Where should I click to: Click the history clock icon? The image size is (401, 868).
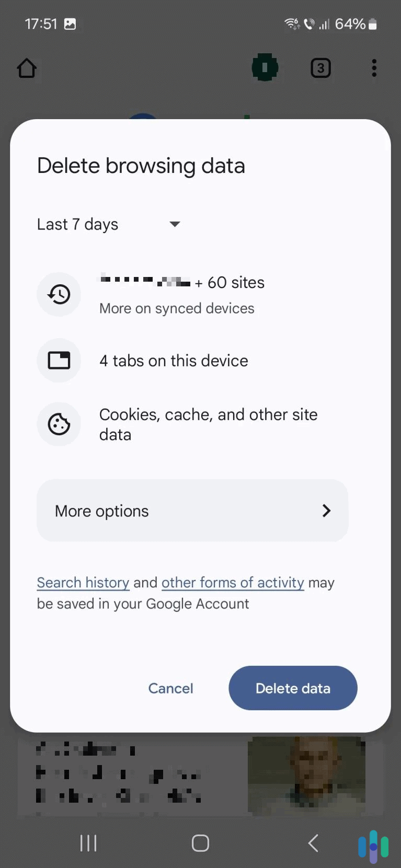click(x=59, y=294)
